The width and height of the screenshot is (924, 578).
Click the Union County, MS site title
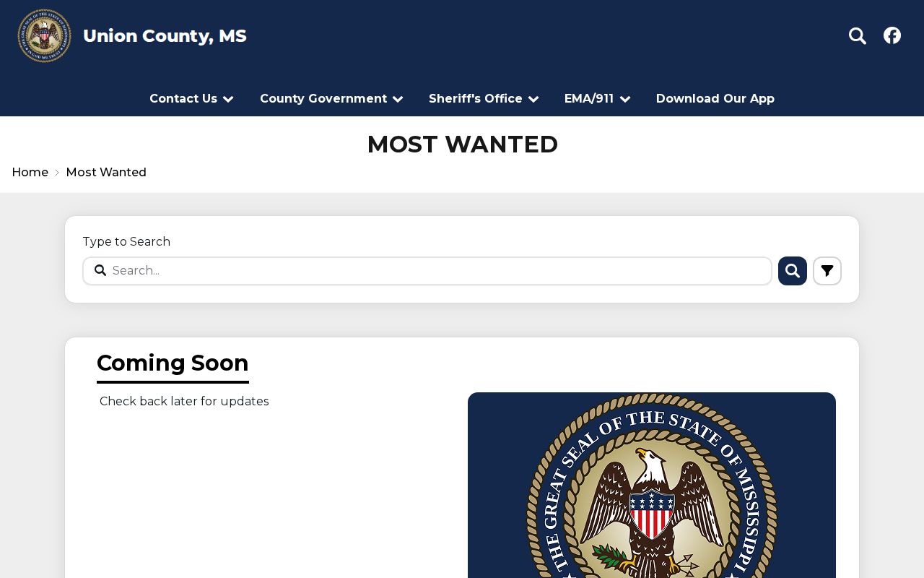[x=165, y=36]
